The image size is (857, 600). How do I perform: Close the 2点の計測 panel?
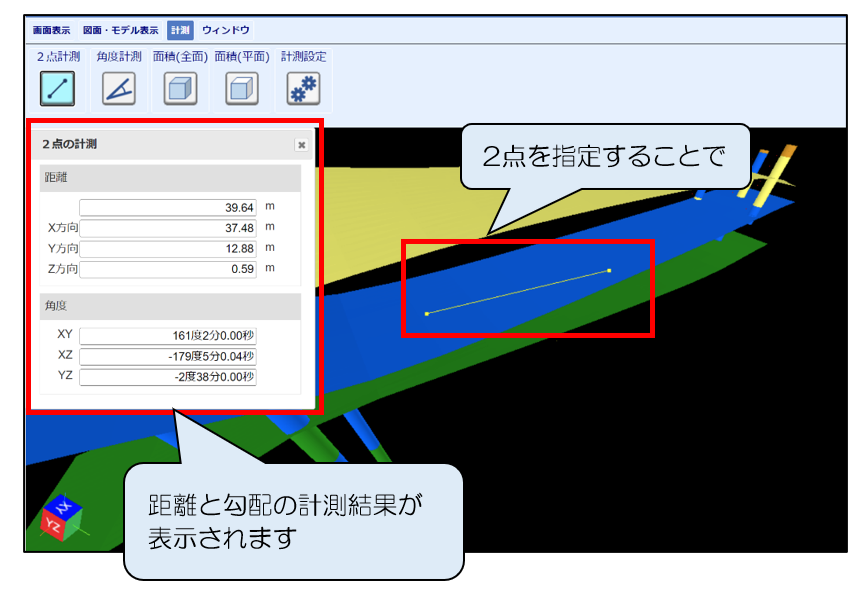click(x=301, y=145)
